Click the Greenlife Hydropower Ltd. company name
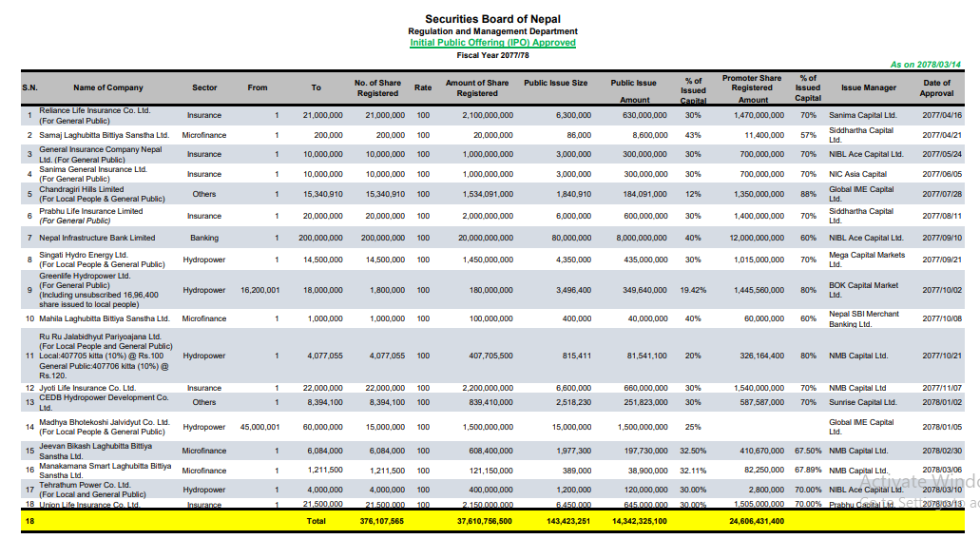Image resolution: width=980 pixels, height=539 pixels. (86, 276)
